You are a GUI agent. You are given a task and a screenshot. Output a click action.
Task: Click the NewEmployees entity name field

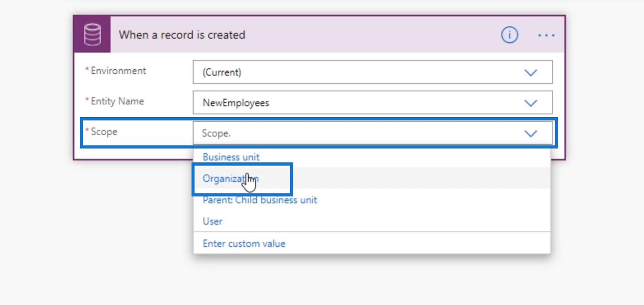coord(372,102)
